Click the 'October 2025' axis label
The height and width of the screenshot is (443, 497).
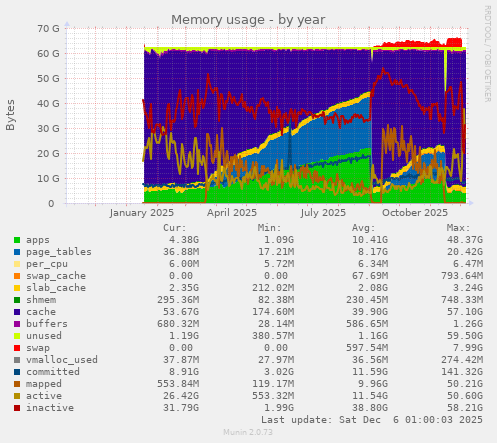(415, 213)
